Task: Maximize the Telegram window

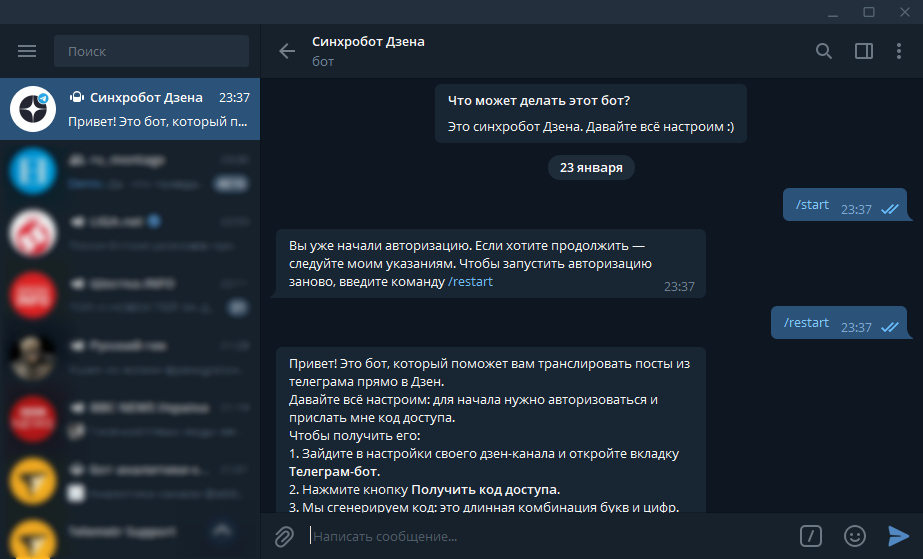Action: [x=869, y=12]
